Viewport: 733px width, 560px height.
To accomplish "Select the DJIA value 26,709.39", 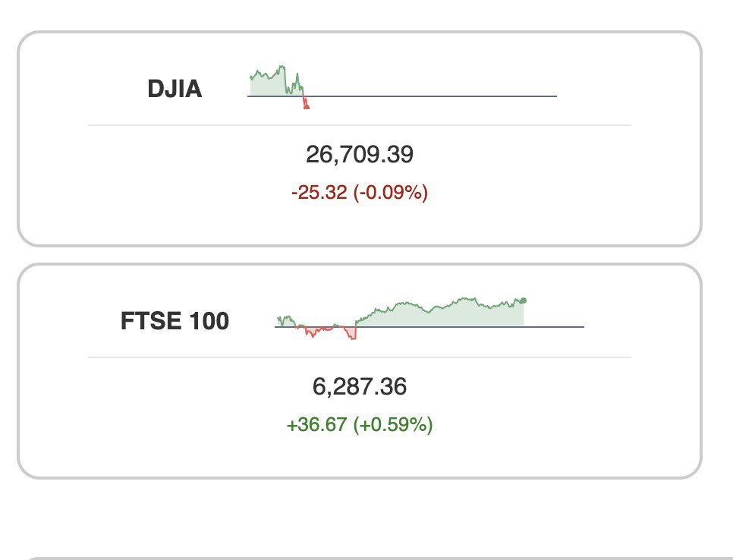I will 359,155.
